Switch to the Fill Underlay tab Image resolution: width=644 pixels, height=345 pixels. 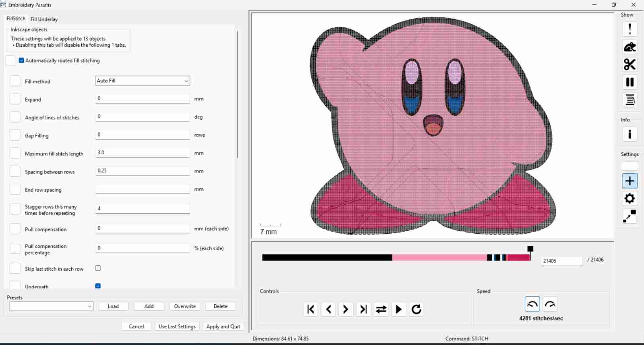point(44,19)
